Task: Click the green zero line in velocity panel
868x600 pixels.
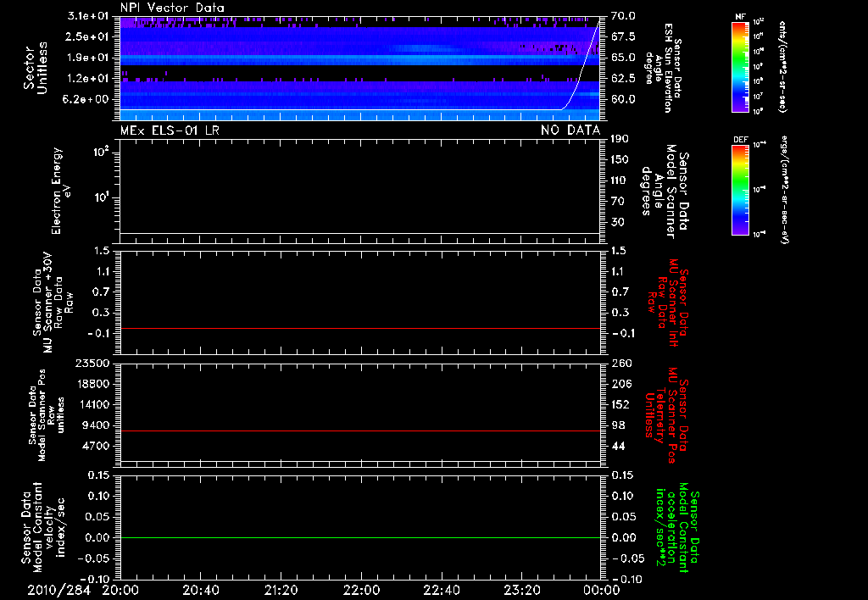Action: tap(359, 537)
